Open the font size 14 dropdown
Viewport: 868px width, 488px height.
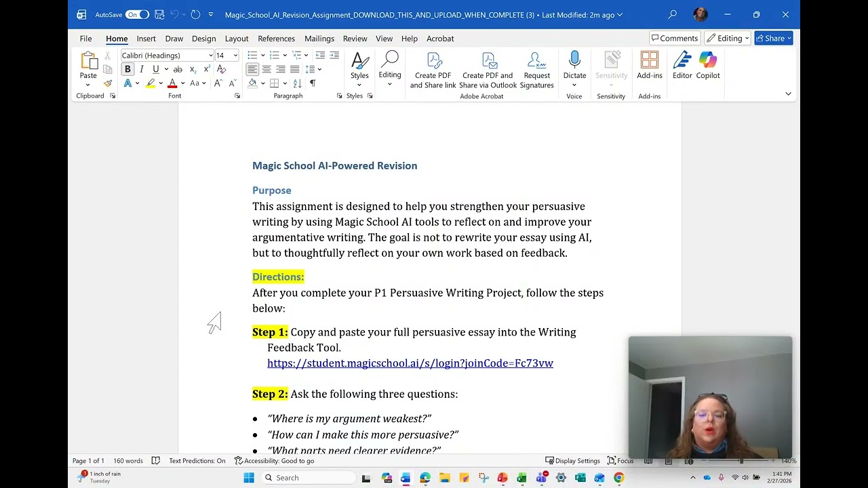click(235, 56)
